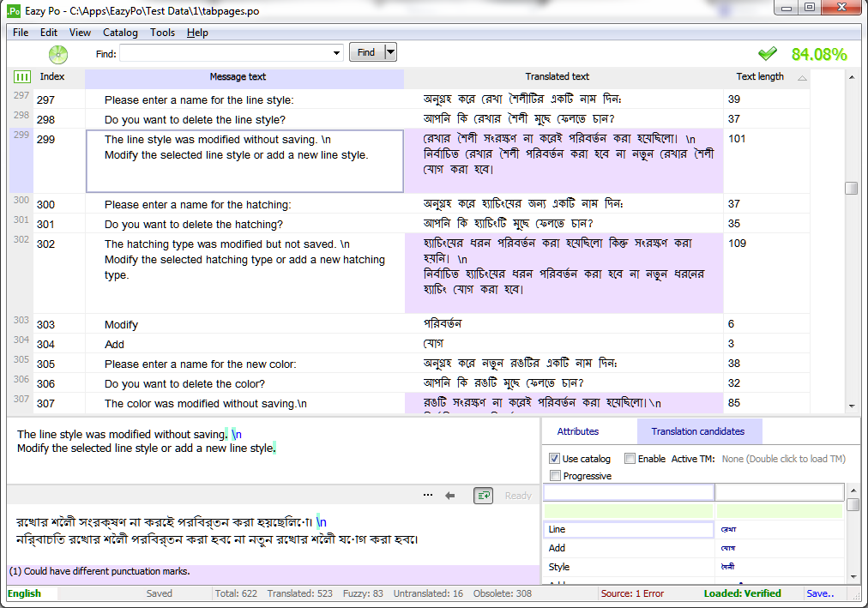Click the 'English' language status bar entry
The height and width of the screenshot is (608, 868).
[24, 593]
